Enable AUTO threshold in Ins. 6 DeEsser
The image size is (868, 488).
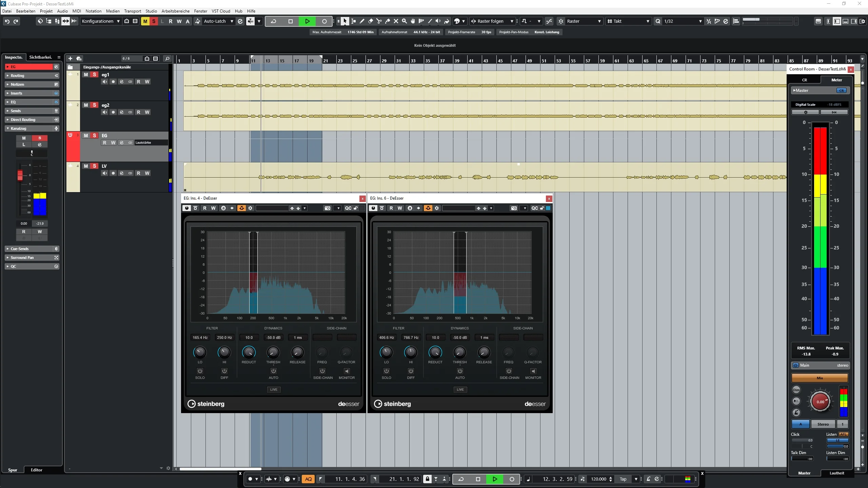pyautogui.click(x=460, y=371)
